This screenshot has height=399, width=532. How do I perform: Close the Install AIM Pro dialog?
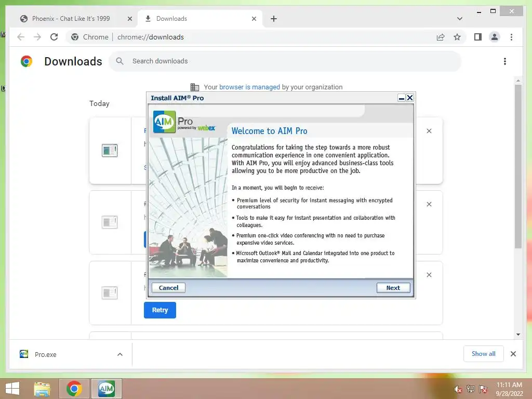(410, 98)
